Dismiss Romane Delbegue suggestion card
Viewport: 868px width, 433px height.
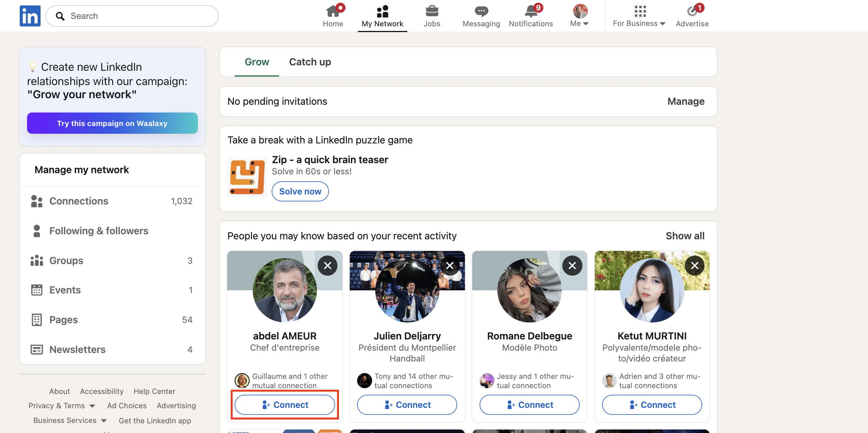[x=572, y=266]
